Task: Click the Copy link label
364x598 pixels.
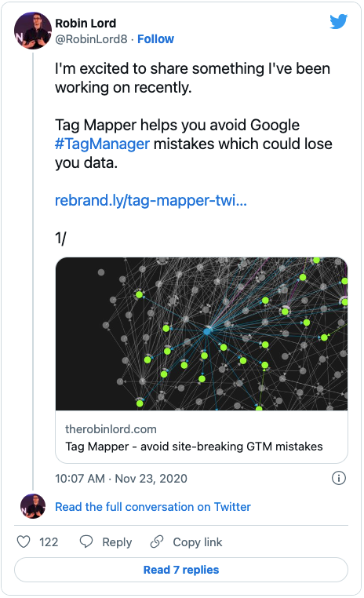Action: click(x=198, y=542)
